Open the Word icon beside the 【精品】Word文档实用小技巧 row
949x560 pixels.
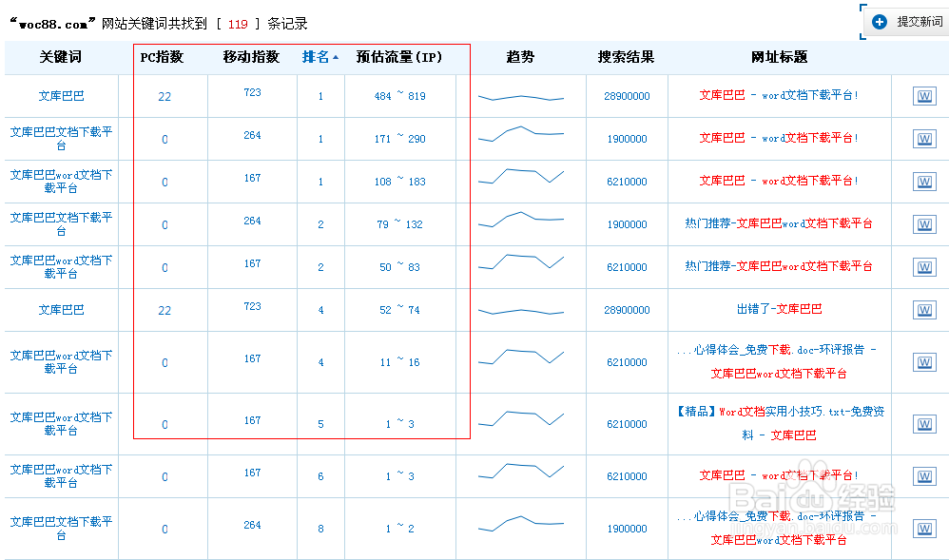[x=924, y=418]
